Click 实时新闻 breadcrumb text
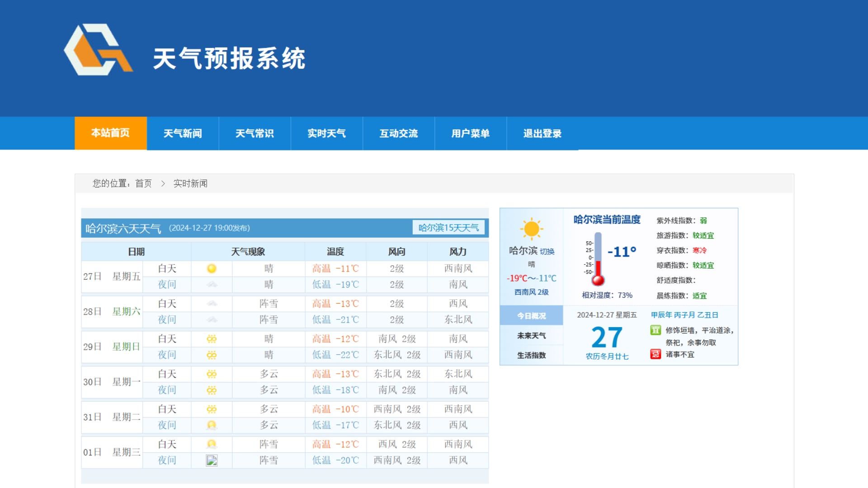Viewport: 868px width, 488px height. coord(190,183)
